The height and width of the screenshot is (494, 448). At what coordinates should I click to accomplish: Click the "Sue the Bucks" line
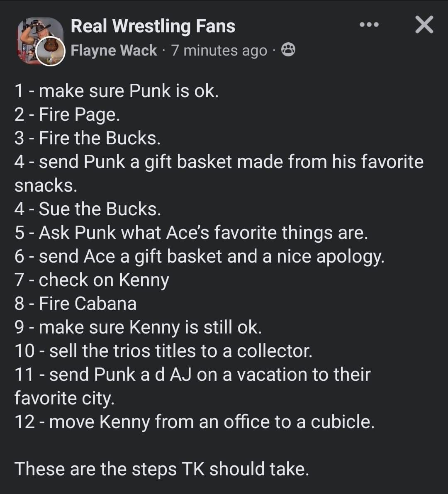87,209
